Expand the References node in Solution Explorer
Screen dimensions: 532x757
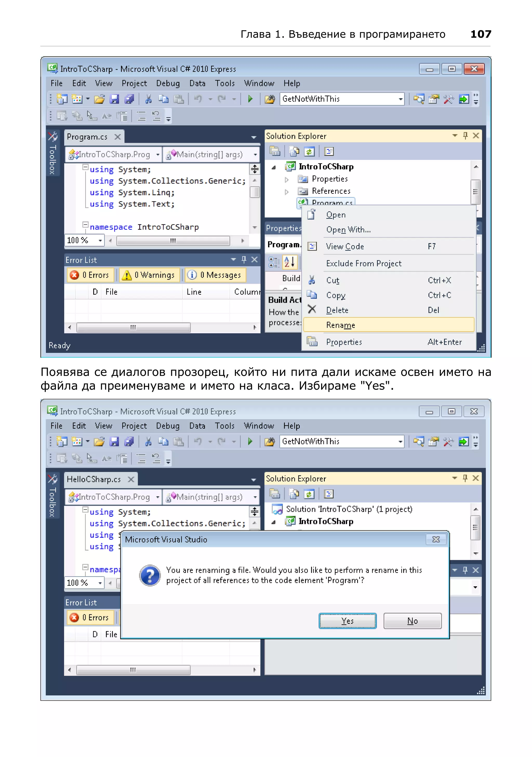pos(287,192)
